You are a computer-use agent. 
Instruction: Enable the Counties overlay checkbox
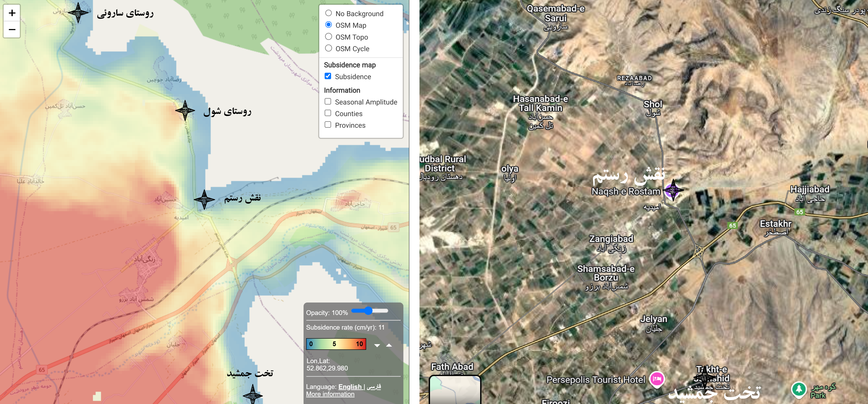(328, 113)
